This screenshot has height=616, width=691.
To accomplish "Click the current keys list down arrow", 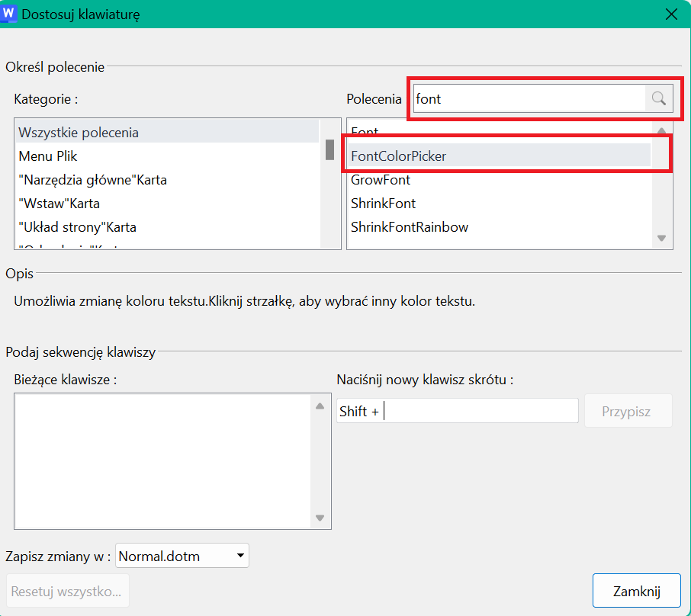I will click(x=320, y=518).
